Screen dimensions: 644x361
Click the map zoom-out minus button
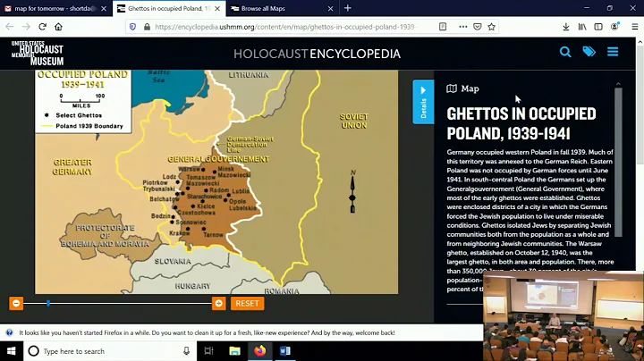click(16, 303)
